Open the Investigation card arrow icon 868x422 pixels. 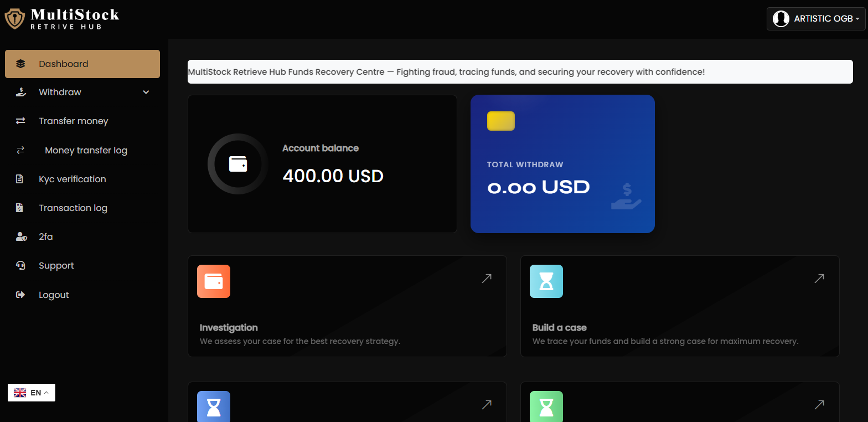(x=487, y=279)
